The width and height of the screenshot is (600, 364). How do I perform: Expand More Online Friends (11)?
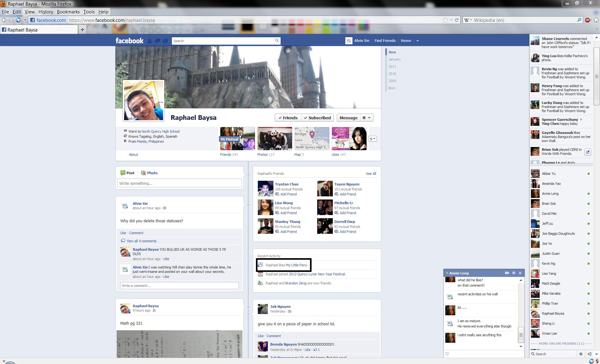(561, 343)
